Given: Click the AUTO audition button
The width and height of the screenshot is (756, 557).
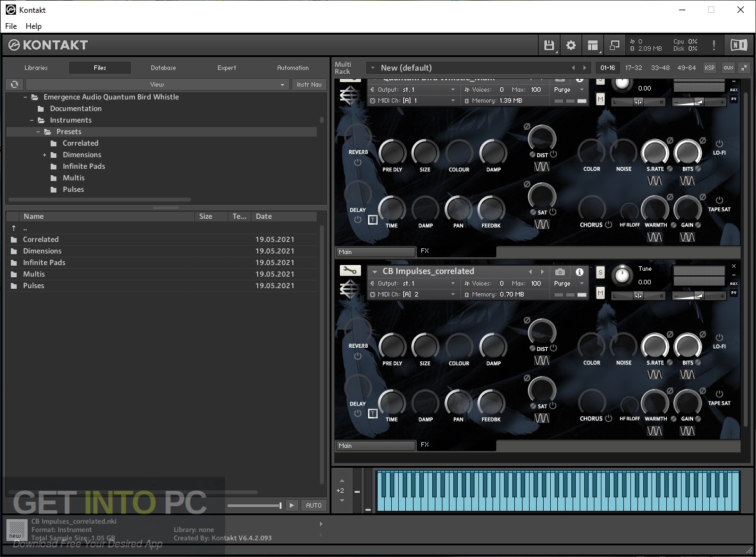Looking at the screenshot, I should pos(314,506).
